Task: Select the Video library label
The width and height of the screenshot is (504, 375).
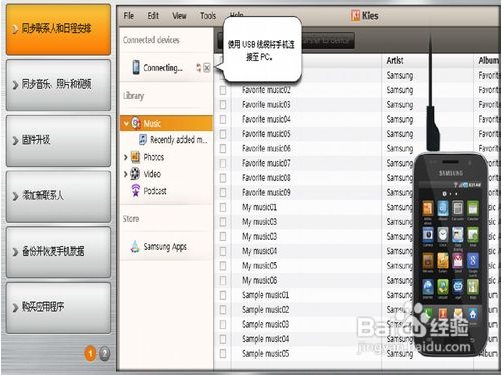Action: pos(152,174)
